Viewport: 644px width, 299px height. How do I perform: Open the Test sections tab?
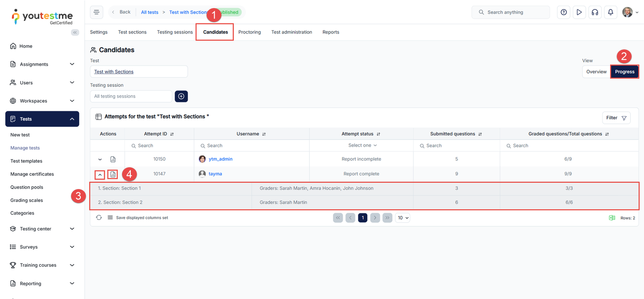point(132,32)
